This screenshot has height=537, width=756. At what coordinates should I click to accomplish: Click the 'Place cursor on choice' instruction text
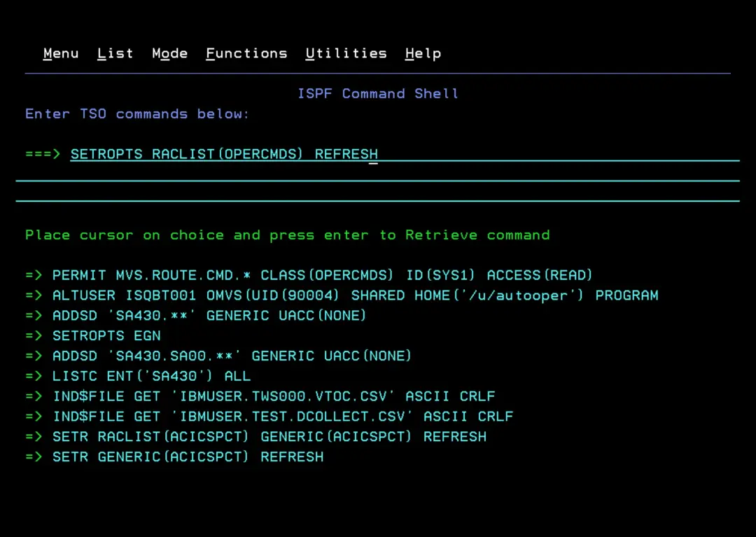pos(288,235)
